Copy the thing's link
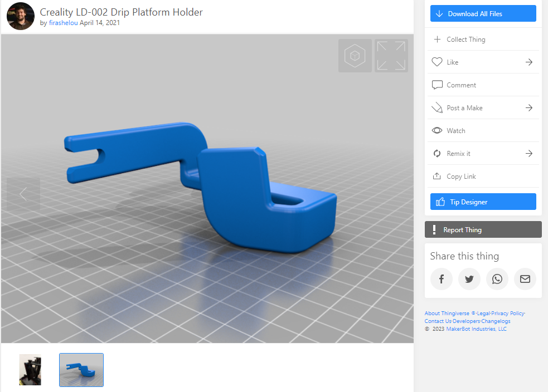 pos(460,177)
